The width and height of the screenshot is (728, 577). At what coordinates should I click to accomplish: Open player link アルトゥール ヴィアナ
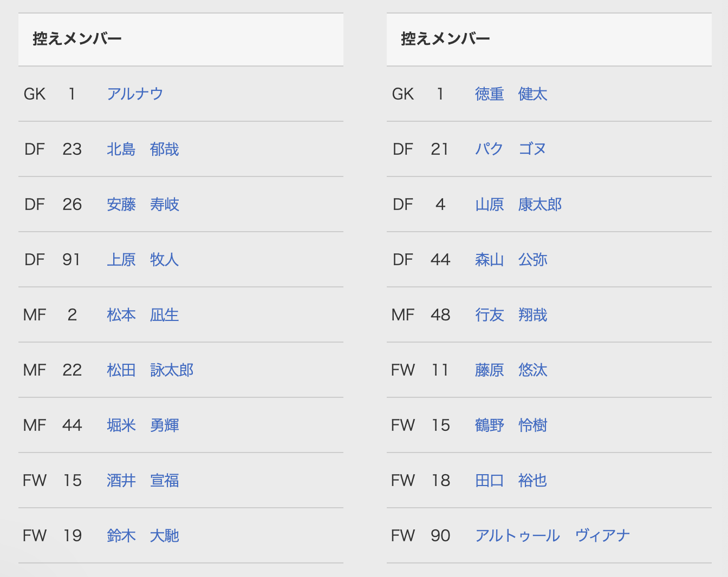click(552, 536)
